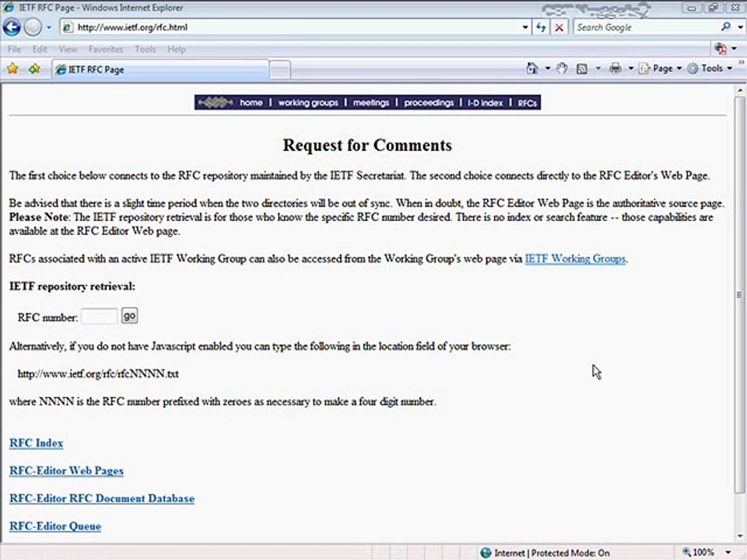Open the Help menu
This screenshot has width=747, height=560.
[x=177, y=49]
